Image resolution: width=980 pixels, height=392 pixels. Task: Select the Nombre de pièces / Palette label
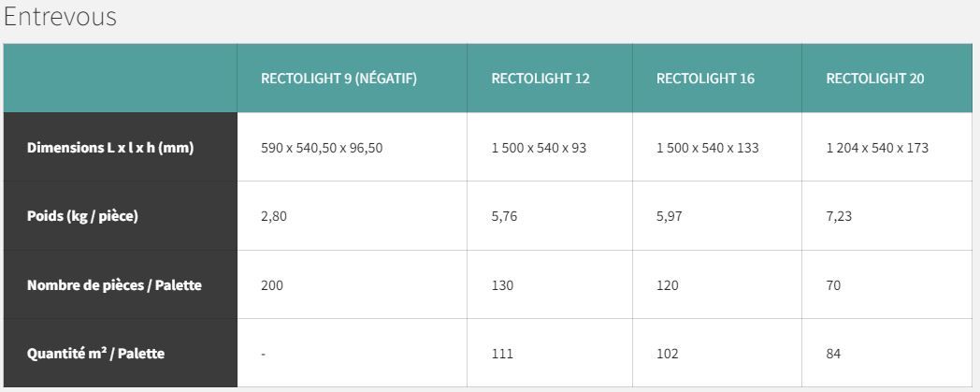tap(114, 285)
